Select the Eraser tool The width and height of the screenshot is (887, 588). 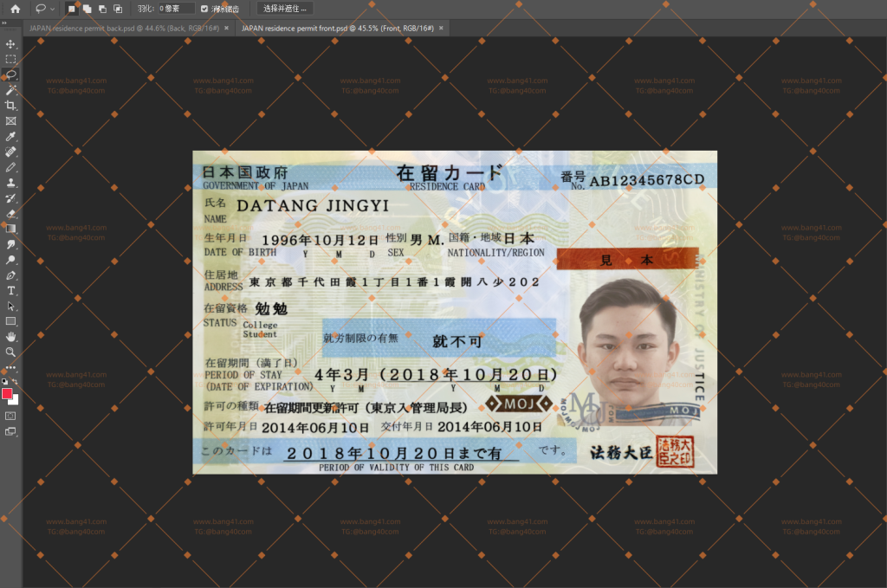pos(11,212)
